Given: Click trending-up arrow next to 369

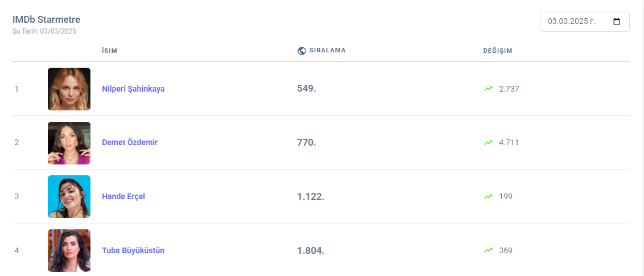Looking at the screenshot, I should click(x=488, y=250).
